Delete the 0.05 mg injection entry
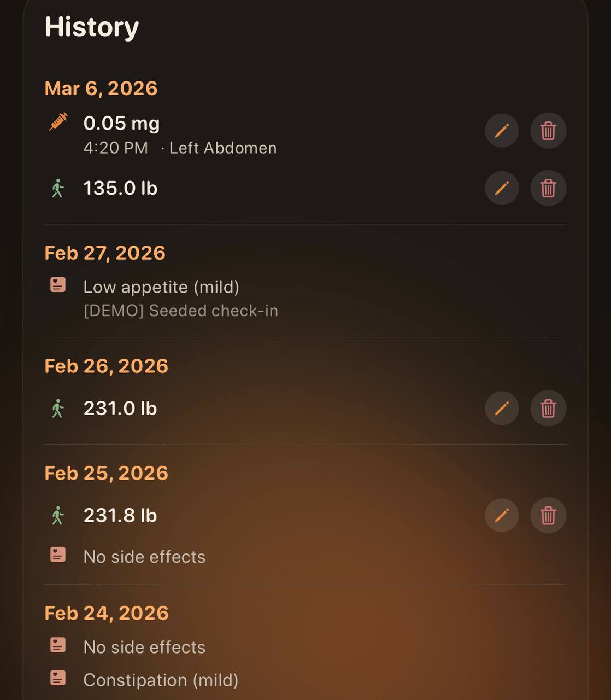This screenshot has height=700, width=611. 548,131
